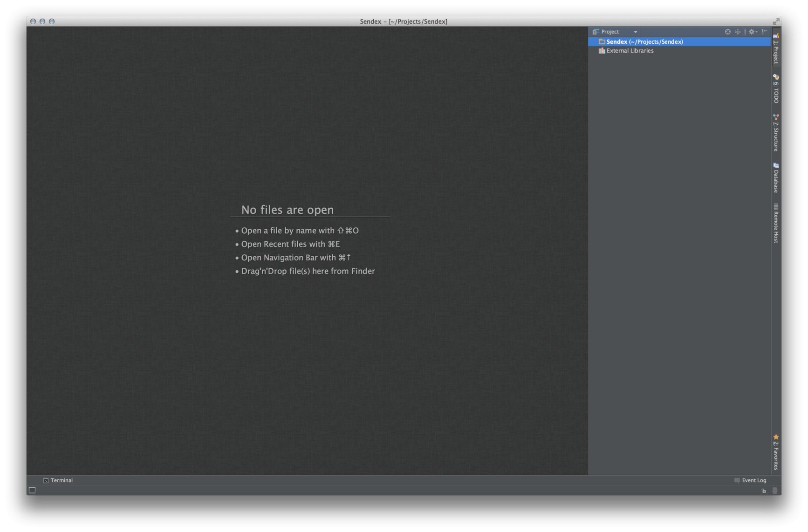Click the Scroll from Source target icon

[x=727, y=32]
